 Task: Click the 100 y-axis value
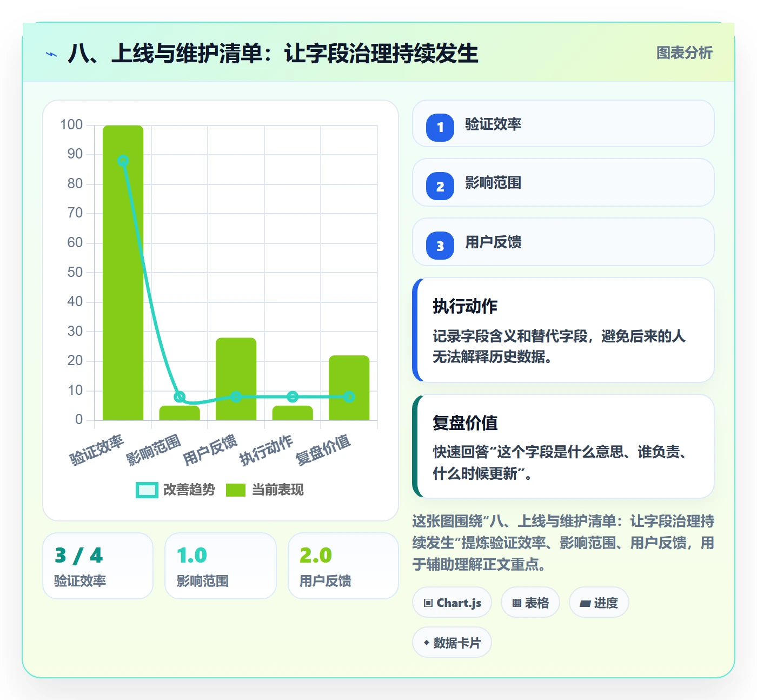[x=71, y=125]
